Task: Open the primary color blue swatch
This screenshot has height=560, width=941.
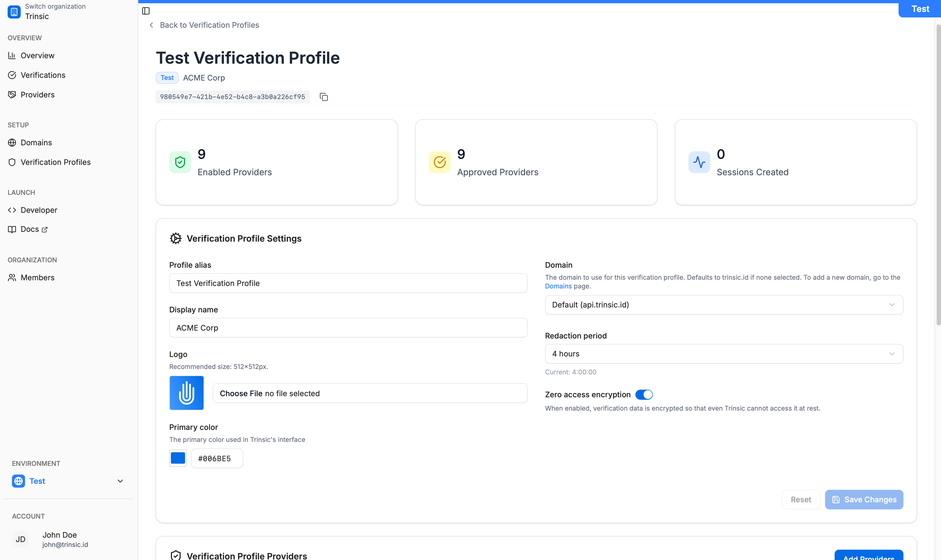Action: [178, 458]
